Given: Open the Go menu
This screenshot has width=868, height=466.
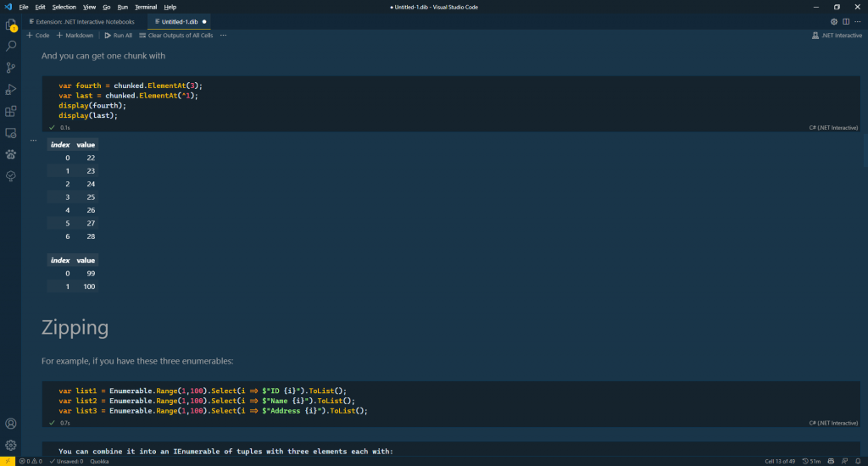Looking at the screenshot, I should click(106, 7).
